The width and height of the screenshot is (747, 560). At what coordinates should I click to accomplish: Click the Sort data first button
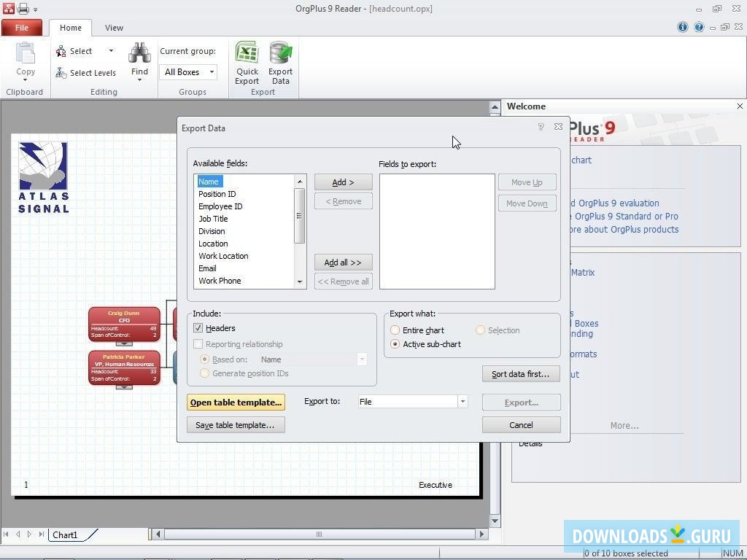coord(521,373)
